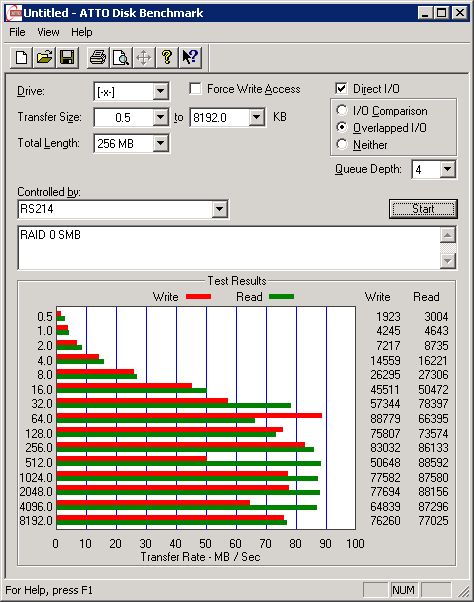Open the Total Length 256 MB dropdown
The width and height of the screenshot is (474, 602).
[160, 144]
